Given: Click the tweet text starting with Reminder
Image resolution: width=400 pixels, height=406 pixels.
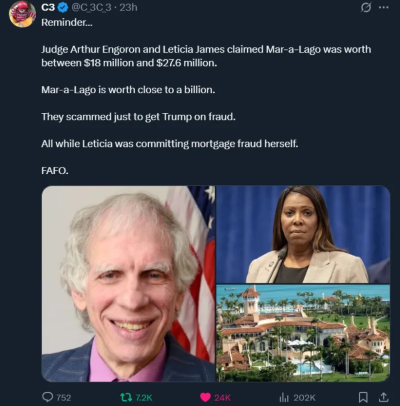Looking at the screenshot, I should (206, 96).
